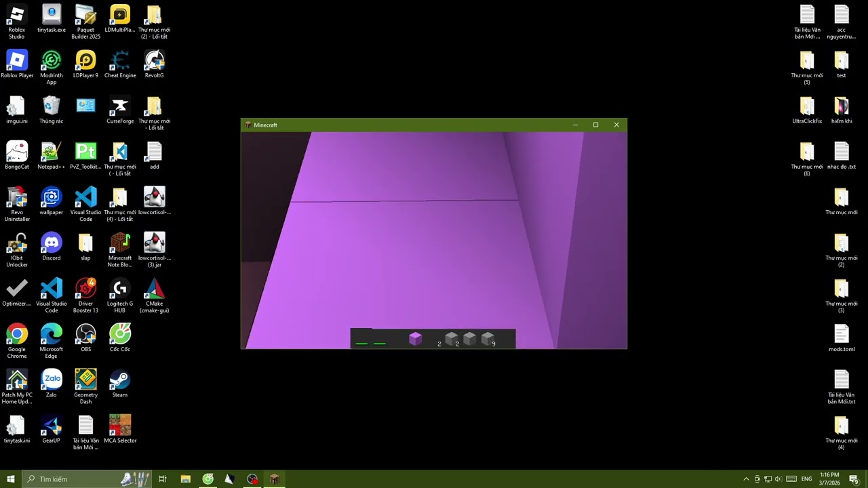Click the folder named test
Image resolution: width=868 pixels, height=488 pixels.
842,64
